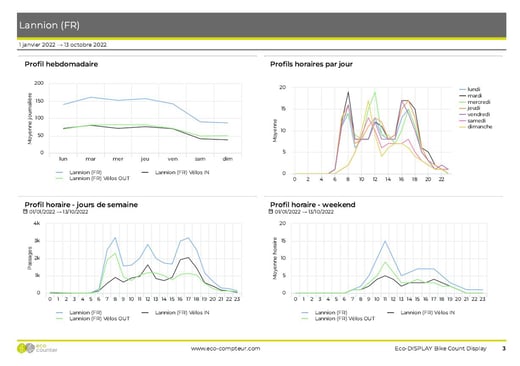
Task: Click the Profils horaires par jour title
Action: 311,64
